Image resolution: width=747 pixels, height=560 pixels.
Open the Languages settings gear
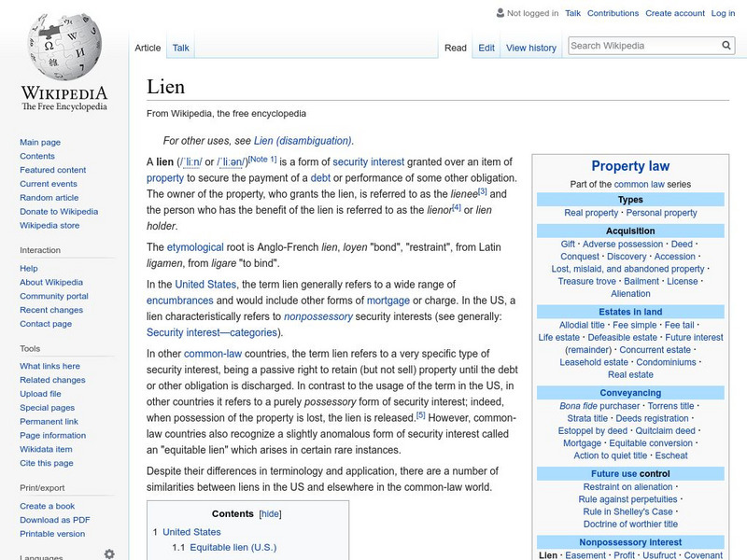pyautogui.click(x=109, y=553)
